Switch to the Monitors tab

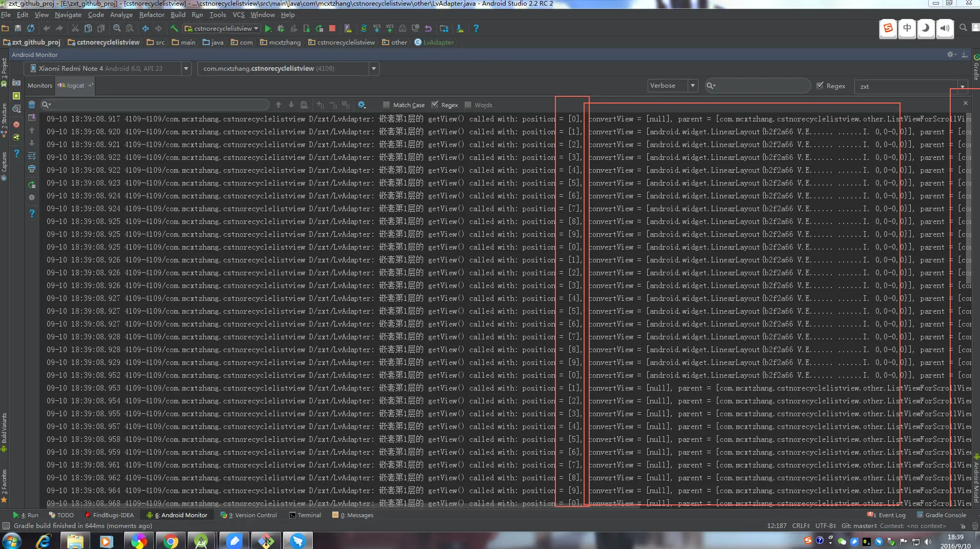coord(40,86)
